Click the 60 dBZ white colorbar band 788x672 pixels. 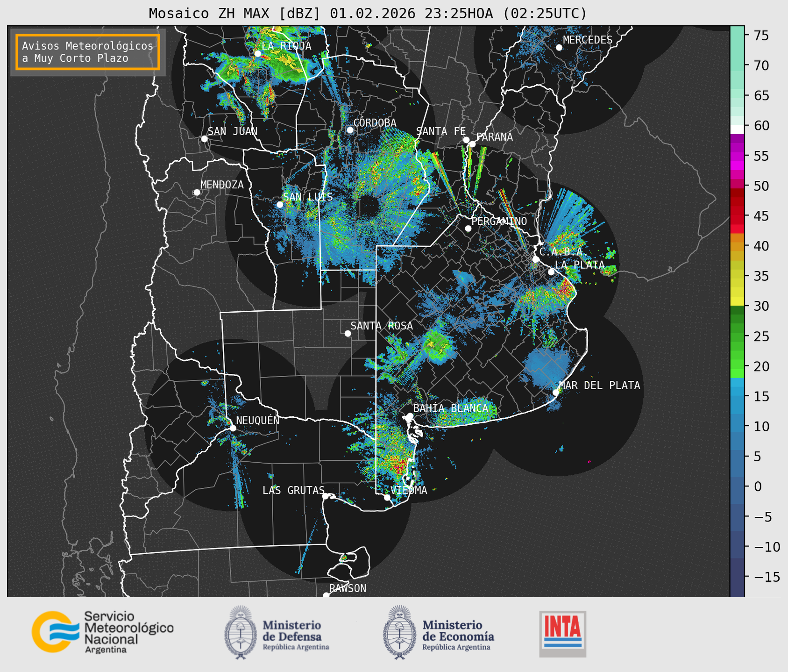pyautogui.click(x=737, y=129)
